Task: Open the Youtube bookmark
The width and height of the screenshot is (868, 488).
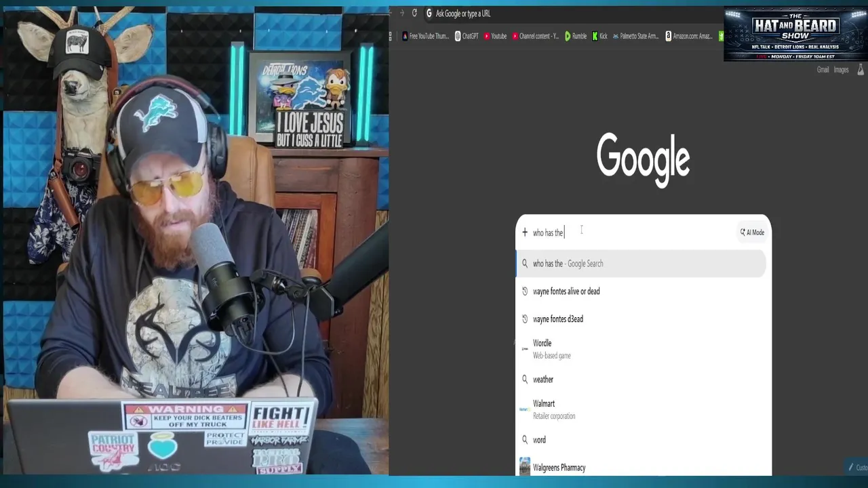Action: click(x=495, y=36)
